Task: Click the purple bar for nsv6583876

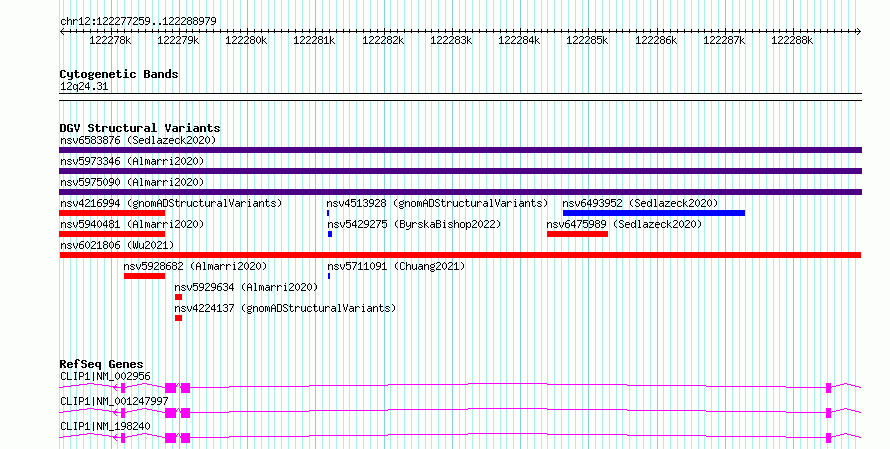Action: [460, 150]
